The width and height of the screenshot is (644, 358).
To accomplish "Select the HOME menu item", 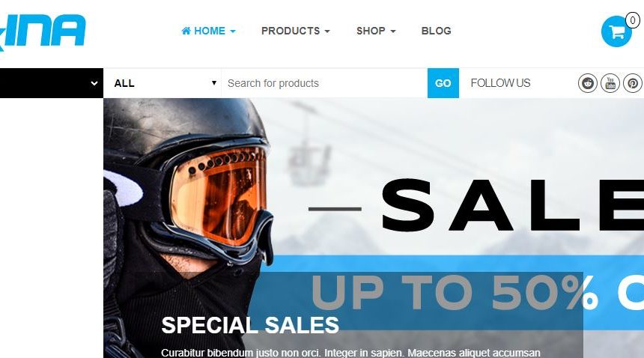I will (209, 31).
